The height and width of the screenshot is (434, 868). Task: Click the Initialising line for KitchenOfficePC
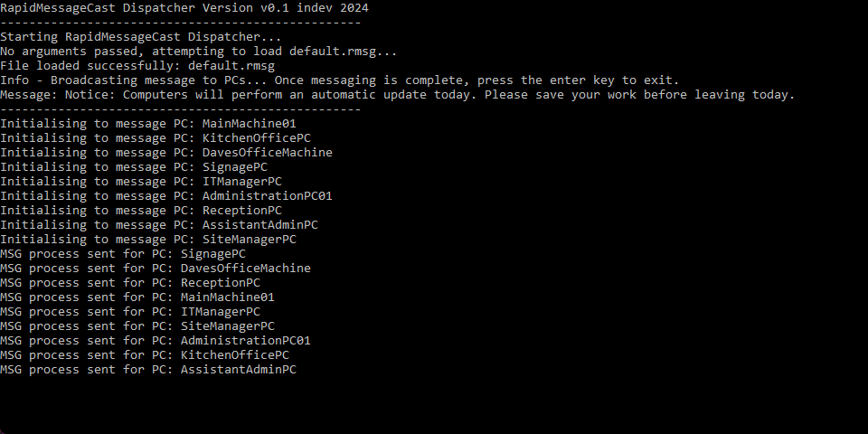pyautogui.click(x=148, y=138)
